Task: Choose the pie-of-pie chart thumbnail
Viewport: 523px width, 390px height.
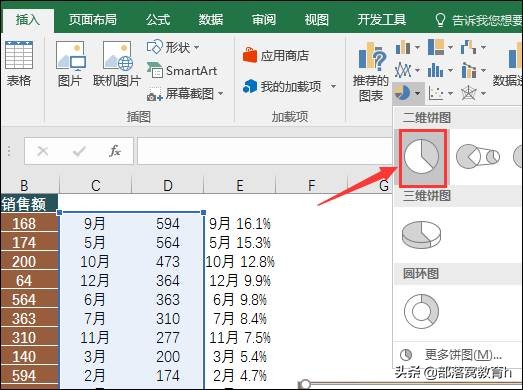Action: pos(478,156)
